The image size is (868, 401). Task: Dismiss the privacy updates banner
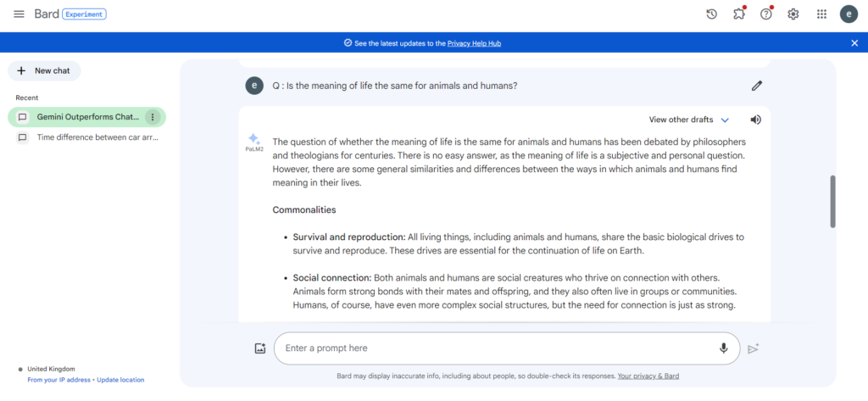pyautogui.click(x=854, y=43)
